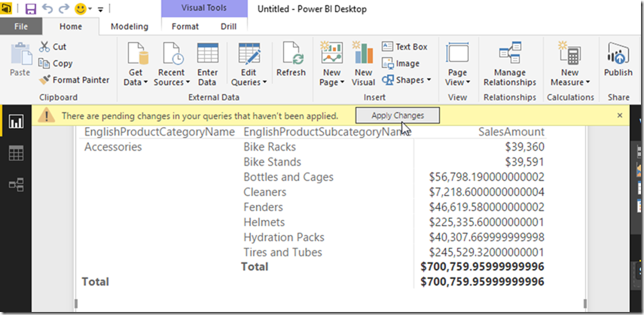644x315 pixels.
Task: Click EnglishProductCategoryName column header
Action: [x=160, y=132]
